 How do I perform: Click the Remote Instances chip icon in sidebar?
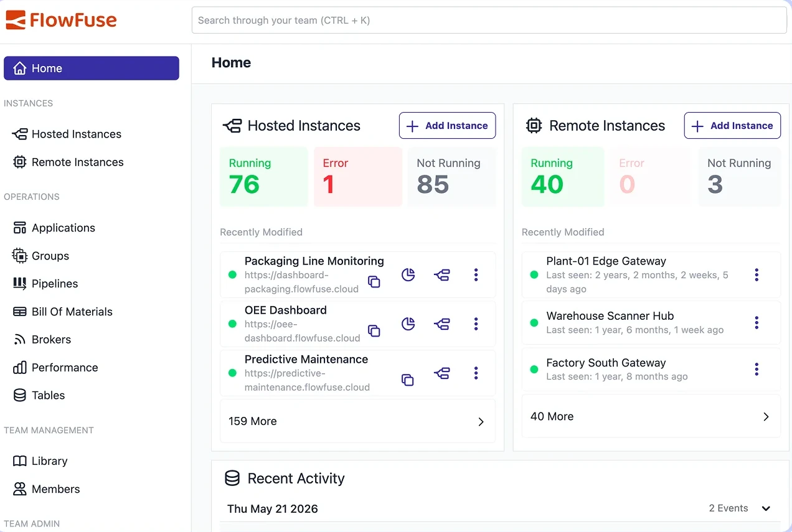tap(20, 162)
